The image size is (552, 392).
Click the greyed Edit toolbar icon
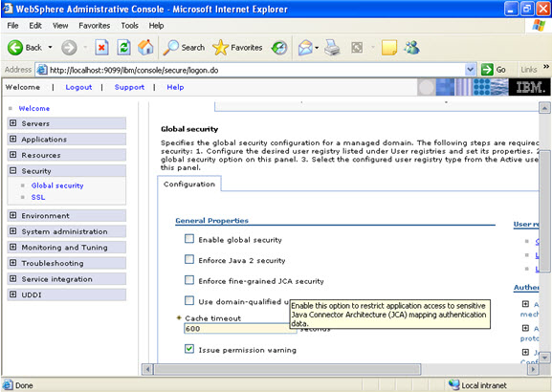[357, 48]
